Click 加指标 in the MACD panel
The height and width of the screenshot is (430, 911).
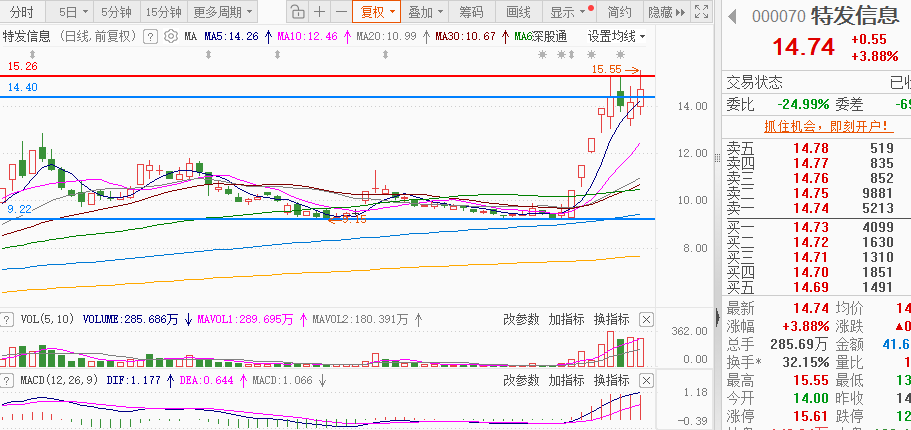click(x=566, y=381)
